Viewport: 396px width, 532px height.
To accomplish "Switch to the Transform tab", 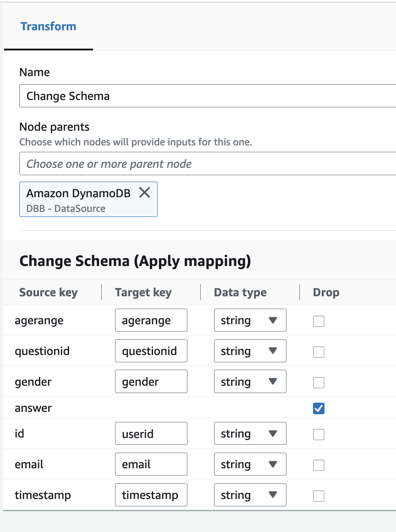I will point(48,26).
